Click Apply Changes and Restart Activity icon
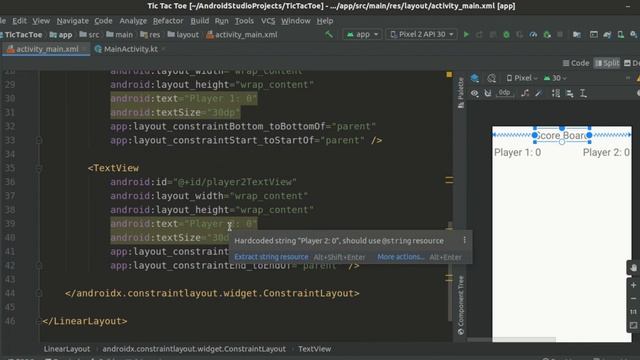 tap(479, 35)
